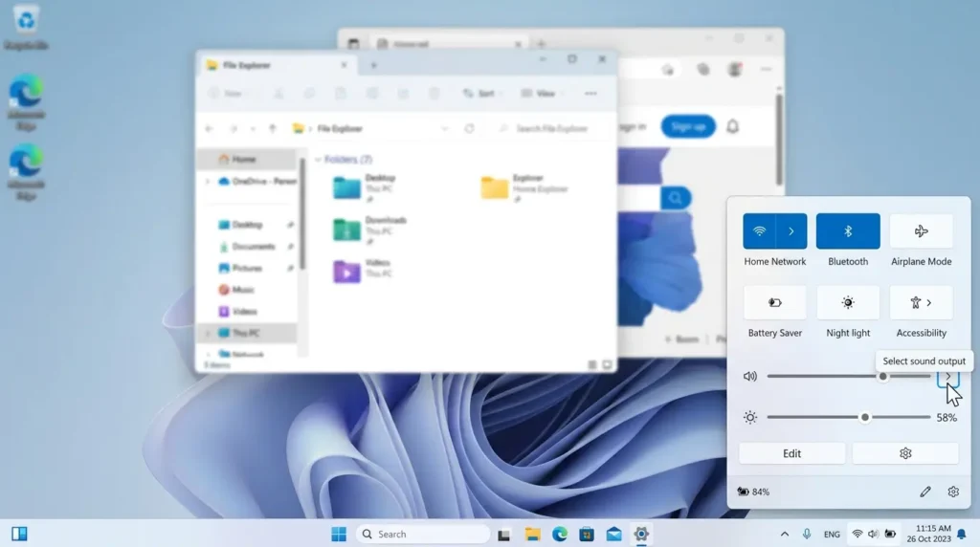The width and height of the screenshot is (980, 547).
Task: Click the microphone tray icon
Action: click(807, 534)
